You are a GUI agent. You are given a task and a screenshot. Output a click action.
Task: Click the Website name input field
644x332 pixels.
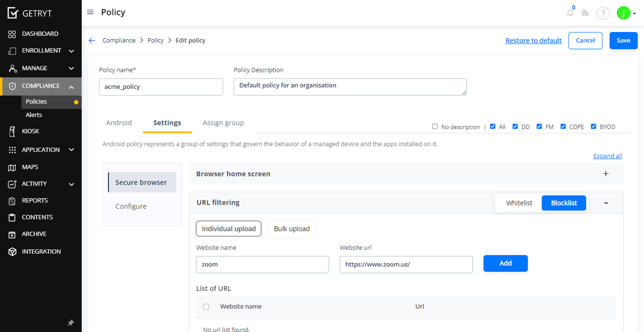pos(262,265)
